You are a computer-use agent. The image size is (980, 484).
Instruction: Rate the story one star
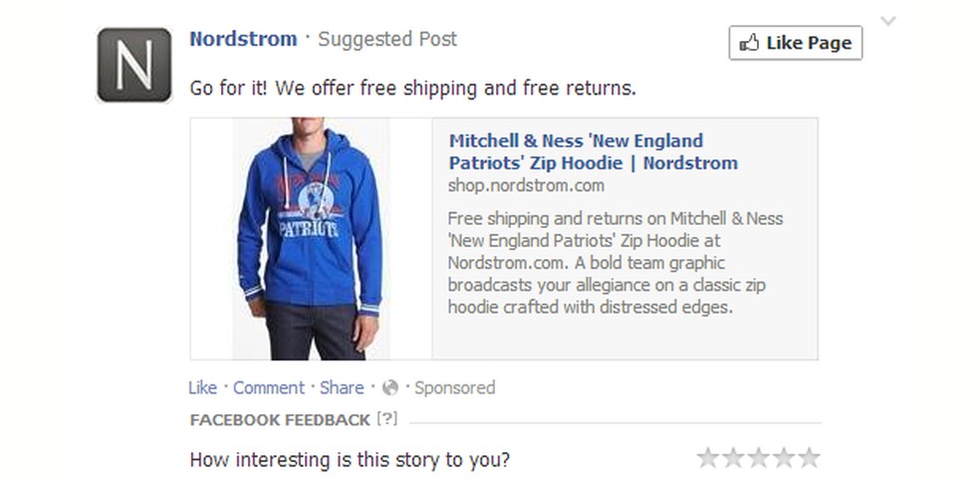[x=708, y=458]
